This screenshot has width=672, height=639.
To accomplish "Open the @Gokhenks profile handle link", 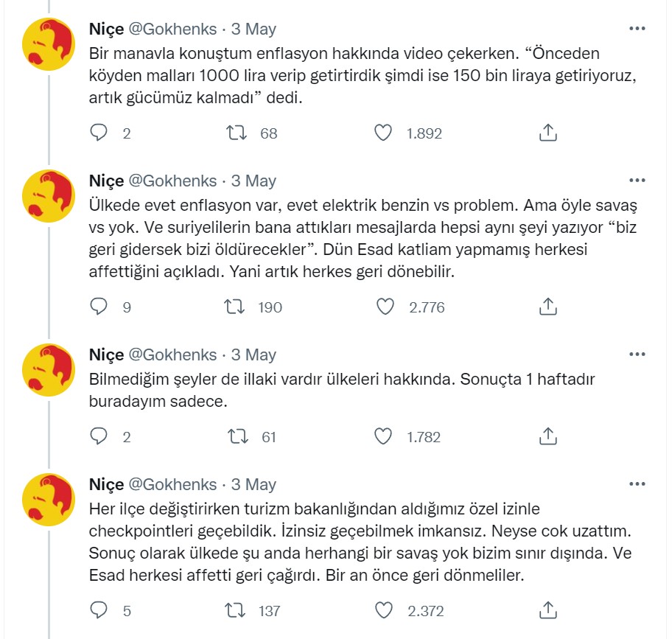I will coord(170,29).
